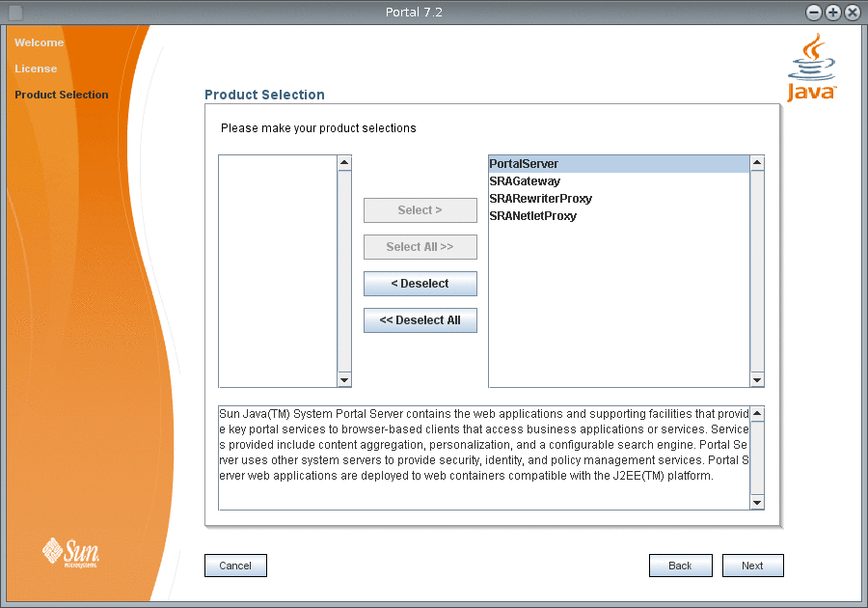Image resolution: width=868 pixels, height=608 pixels.
Task: Minimize the Portal 7.2 window
Action: tap(814, 13)
